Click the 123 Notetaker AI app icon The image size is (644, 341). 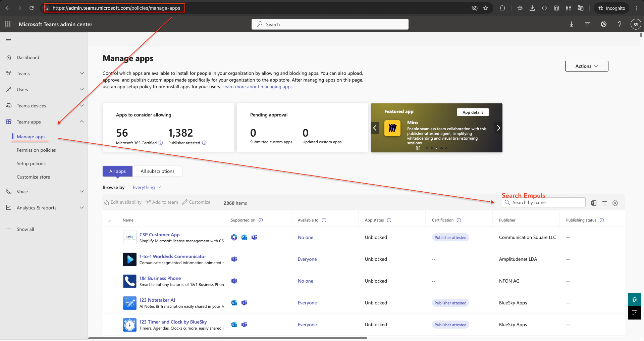[x=130, y=303]
